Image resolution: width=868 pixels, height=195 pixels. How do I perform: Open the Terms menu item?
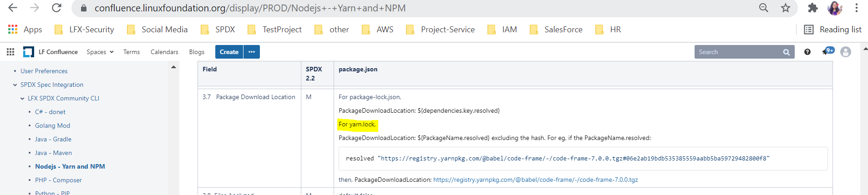[x=132, y=52]
